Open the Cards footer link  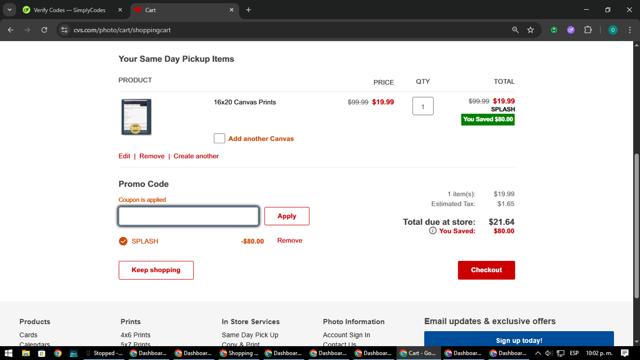(28, 335)
